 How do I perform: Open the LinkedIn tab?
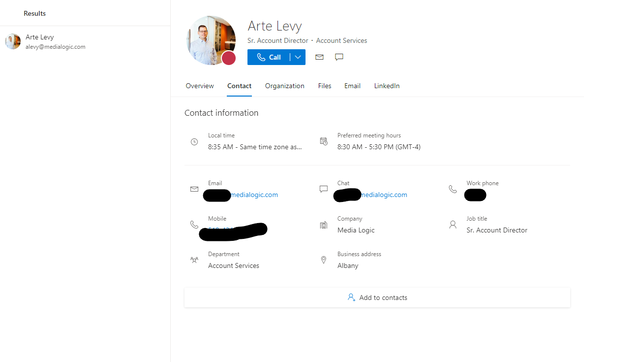coord(387,86)
